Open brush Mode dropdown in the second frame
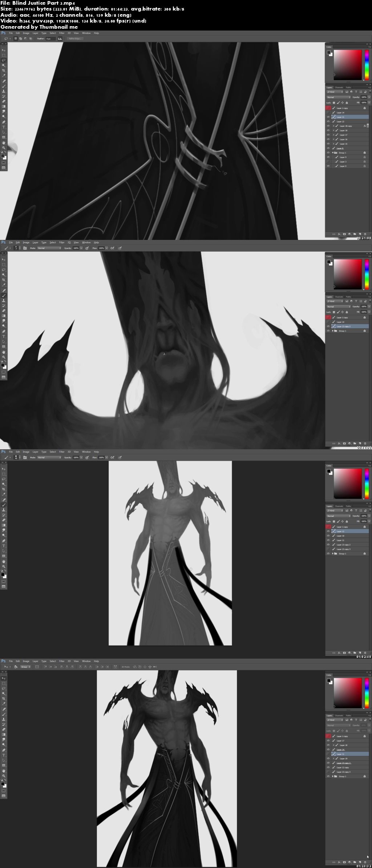The width and height of the screenshot is (372, 868). pyautogui.click(x=49, y=248)
